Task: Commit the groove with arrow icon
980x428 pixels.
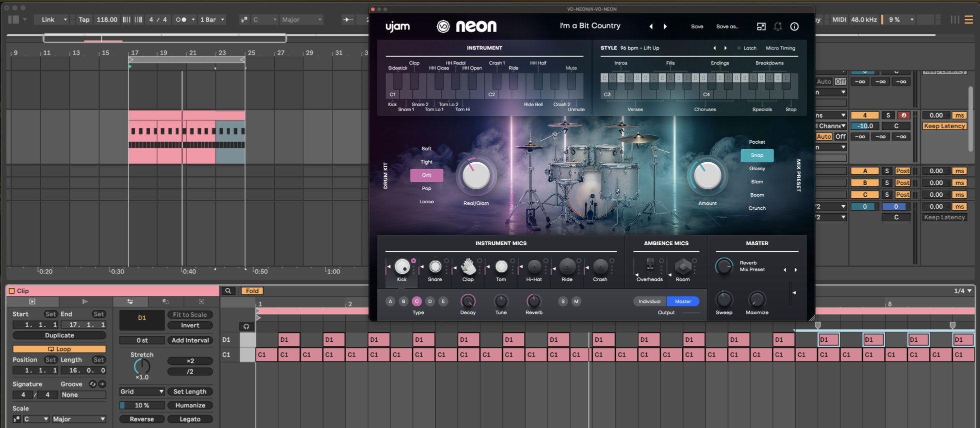Action: 102,384
